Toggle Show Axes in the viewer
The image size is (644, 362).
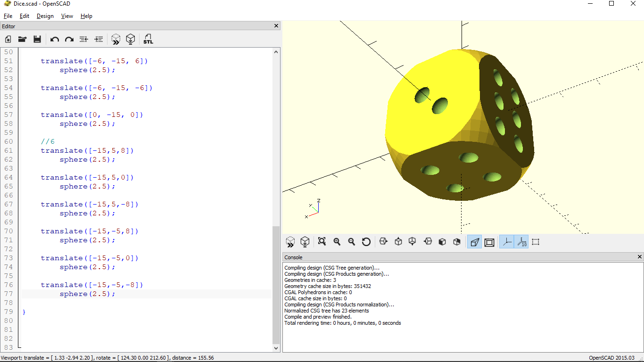pos(507,242)
